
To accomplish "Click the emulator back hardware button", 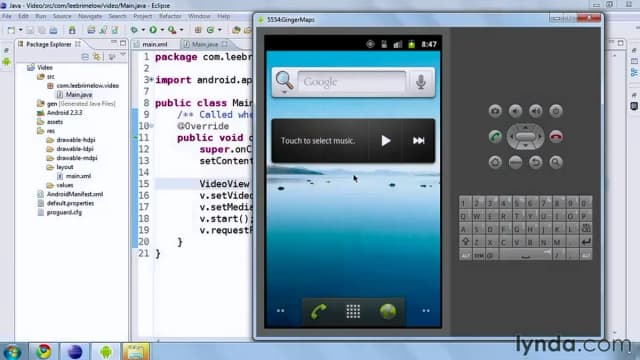I will point(536,162).
